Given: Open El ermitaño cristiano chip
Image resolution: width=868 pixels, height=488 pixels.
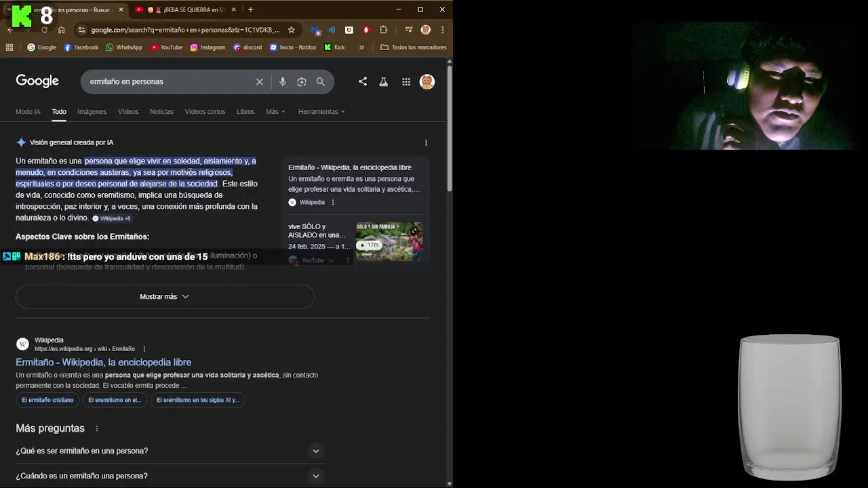Looking at the screenshot, I should (47, 400).
